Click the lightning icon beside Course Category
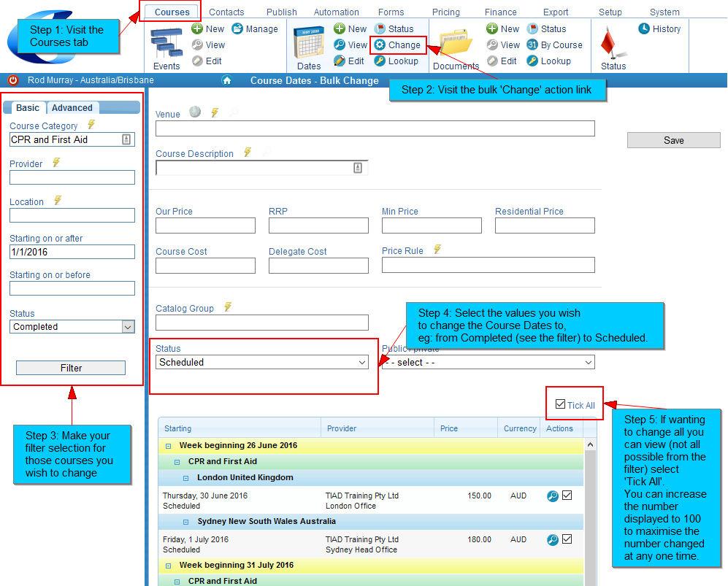 pyautogui.click(x=91, y=124)
